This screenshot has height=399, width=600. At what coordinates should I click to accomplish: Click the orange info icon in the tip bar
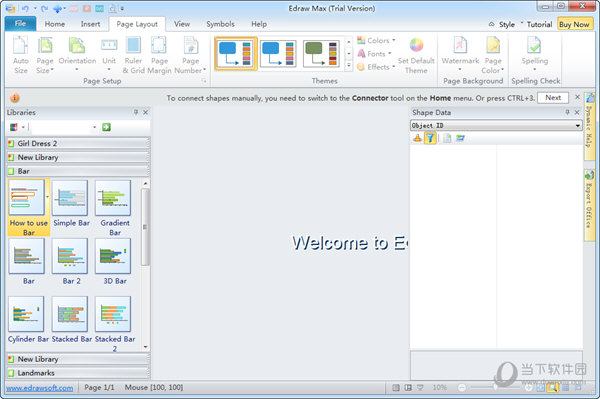tap(15, 98)
